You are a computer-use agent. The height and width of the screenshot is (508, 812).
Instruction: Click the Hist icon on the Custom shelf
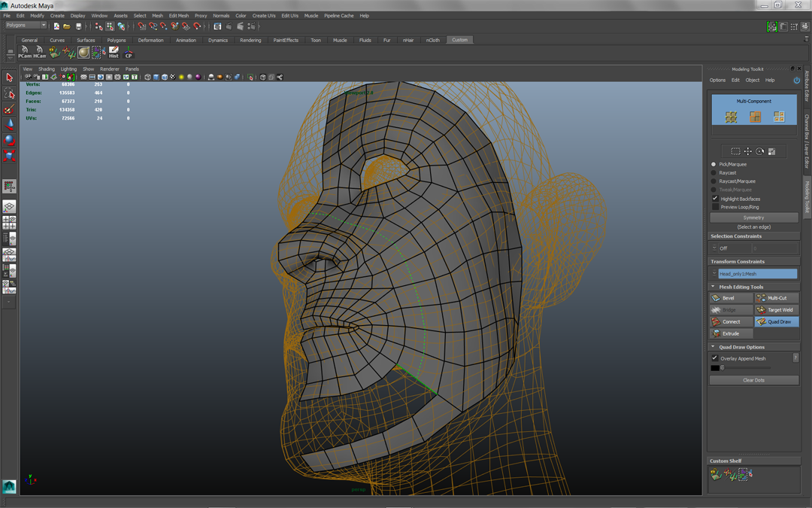point(113,52)
